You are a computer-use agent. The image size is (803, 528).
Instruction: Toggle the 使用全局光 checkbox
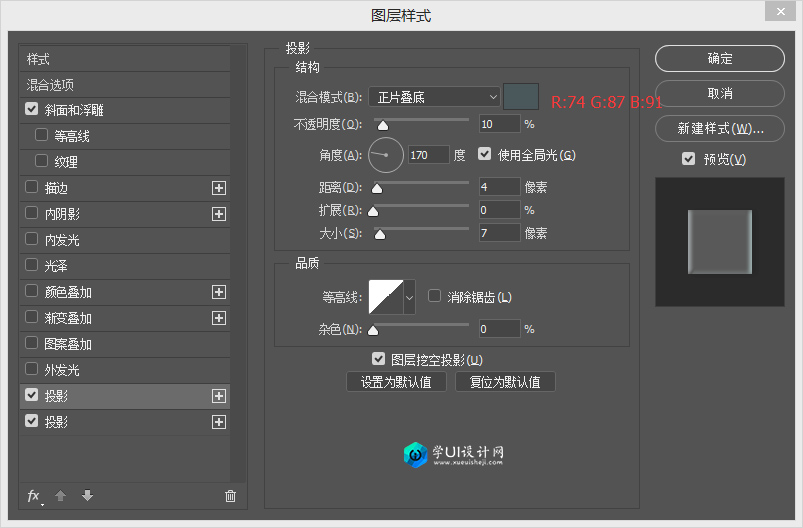[485, 155]
